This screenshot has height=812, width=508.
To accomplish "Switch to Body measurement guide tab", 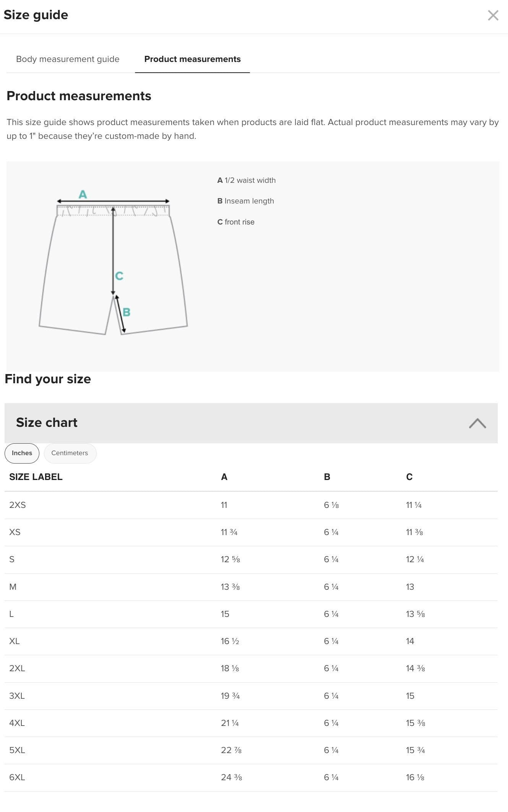I will 68,59.
